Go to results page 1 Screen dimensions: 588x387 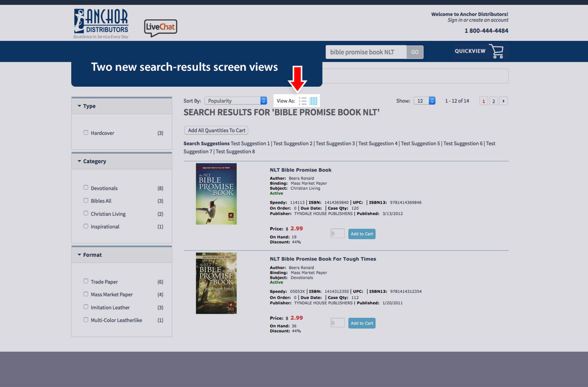tap(483, 101)
